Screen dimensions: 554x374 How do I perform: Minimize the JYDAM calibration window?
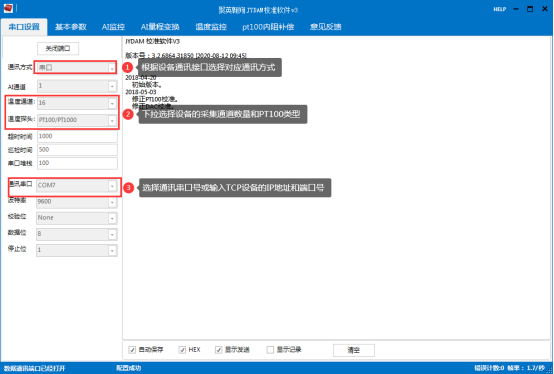(x=516, y=9)
